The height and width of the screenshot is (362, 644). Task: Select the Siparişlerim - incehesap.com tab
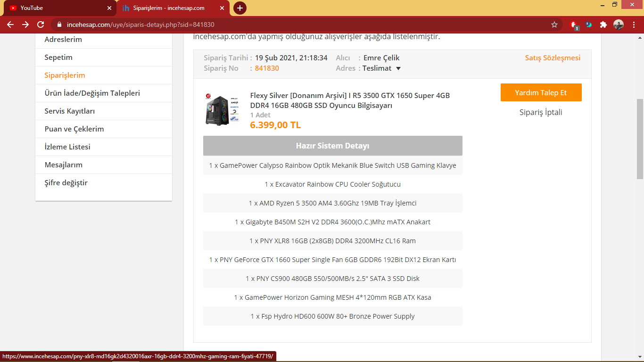coord(173,8)
